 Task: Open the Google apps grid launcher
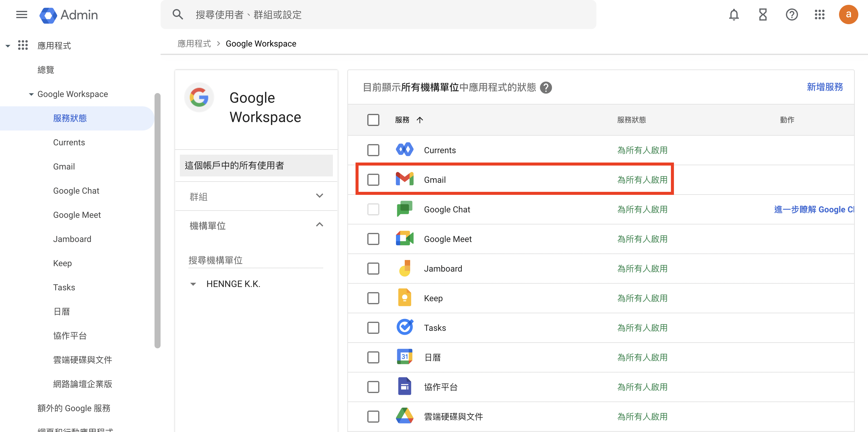pyautogui.click(x=819, y=15)
